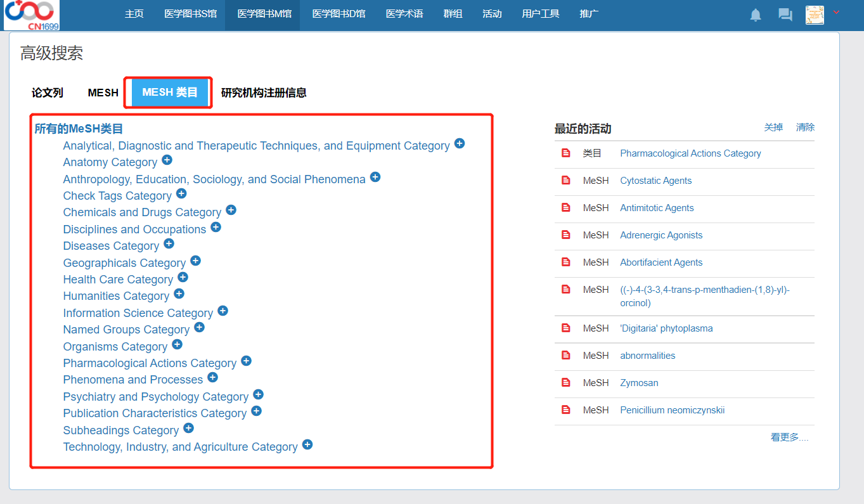Image resolution: width=864 pixels, height=504 pixels.
Task: Switch to the MESH tab
Action: tap(103, 93)
